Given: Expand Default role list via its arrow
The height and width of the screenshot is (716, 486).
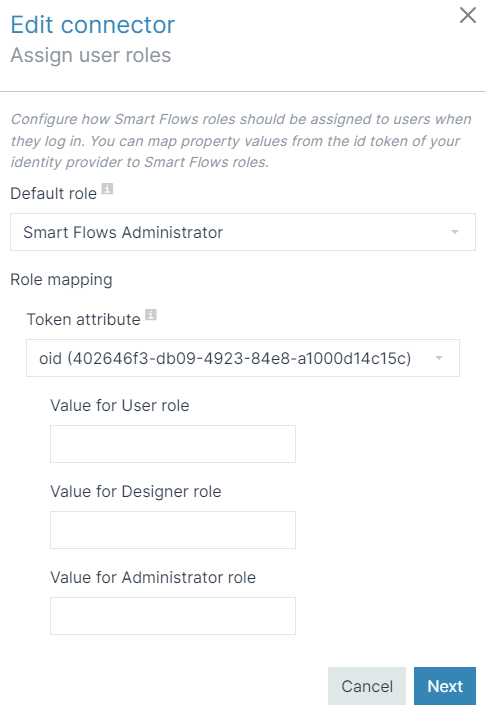Looking at the screenshot, I should coord(454,232).
